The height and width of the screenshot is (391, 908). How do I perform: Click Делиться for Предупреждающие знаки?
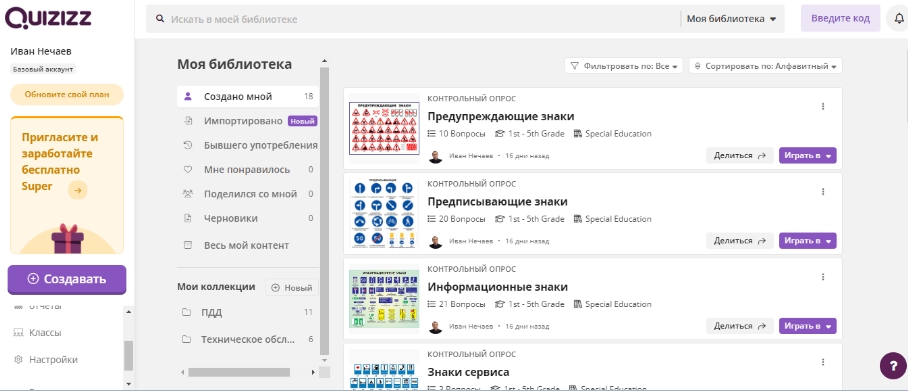point(739,156)
